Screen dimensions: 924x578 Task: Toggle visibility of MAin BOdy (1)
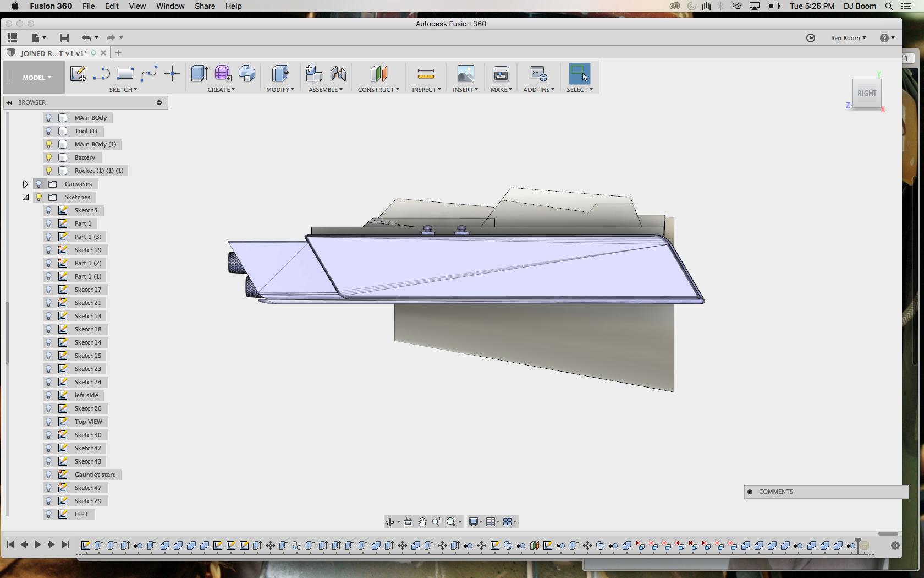click(x=48, y=144)
